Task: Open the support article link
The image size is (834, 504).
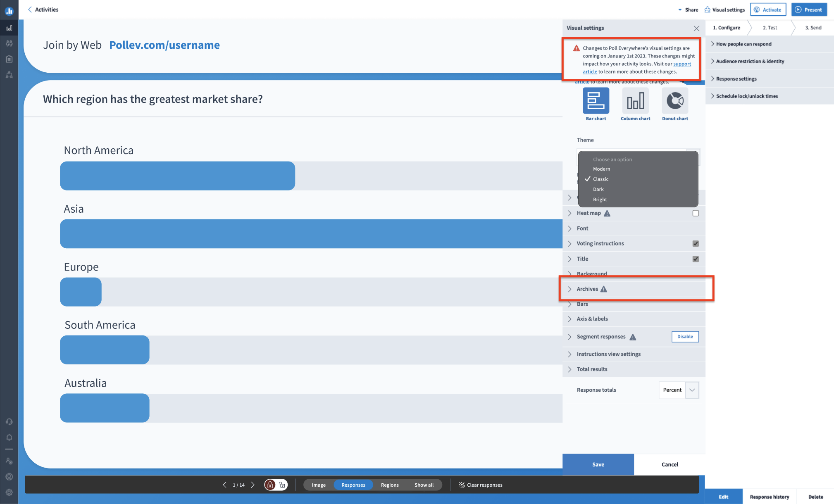Action: [x=682, y=64]
